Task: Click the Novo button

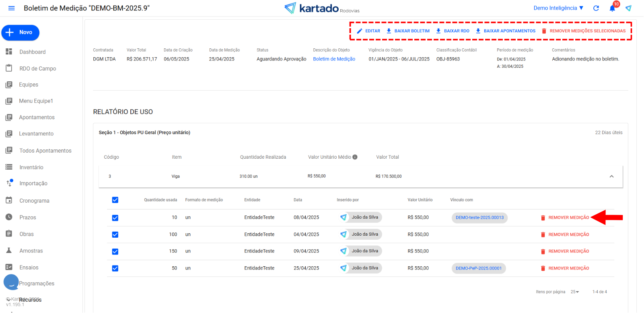Action: coord(21,33)
